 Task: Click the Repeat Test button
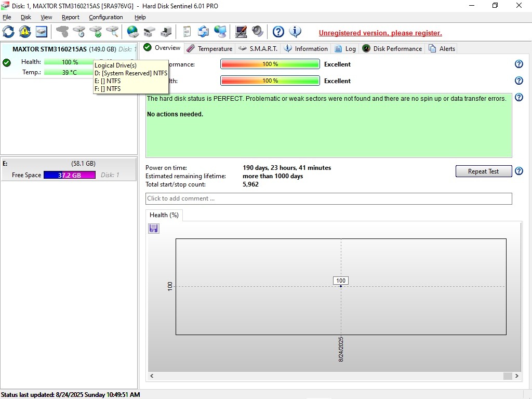[484, 171]
